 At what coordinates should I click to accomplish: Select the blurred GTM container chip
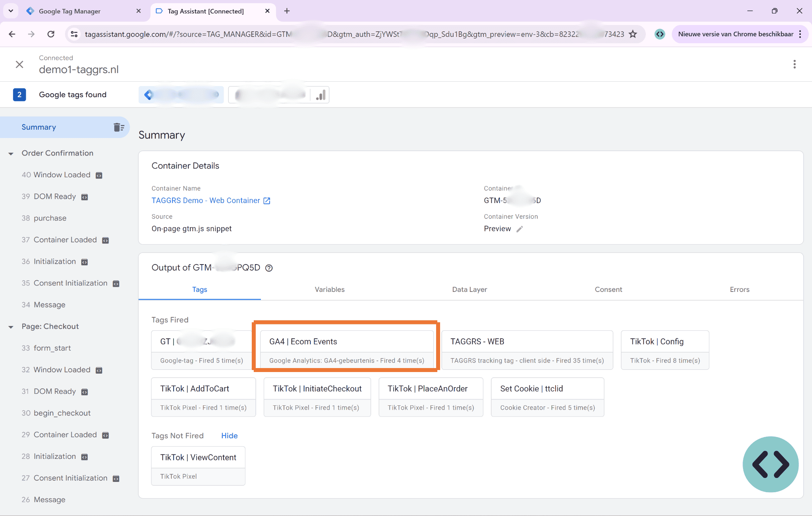(181, 95)
